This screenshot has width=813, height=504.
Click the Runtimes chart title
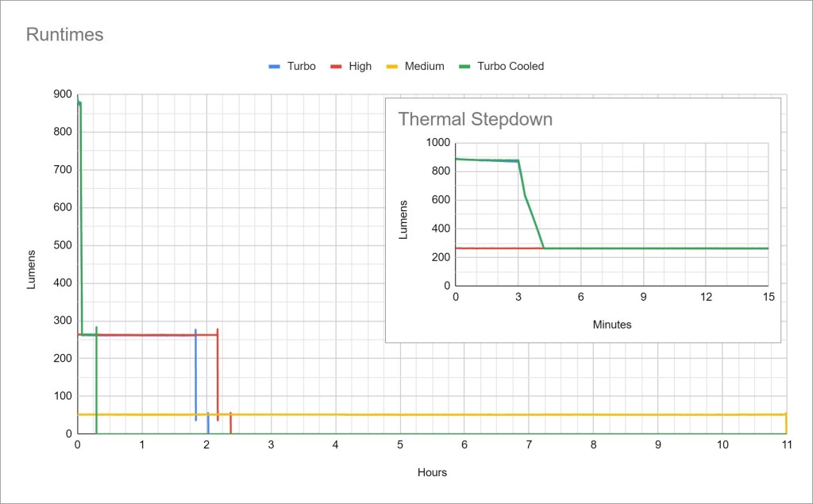coord(65,35)
